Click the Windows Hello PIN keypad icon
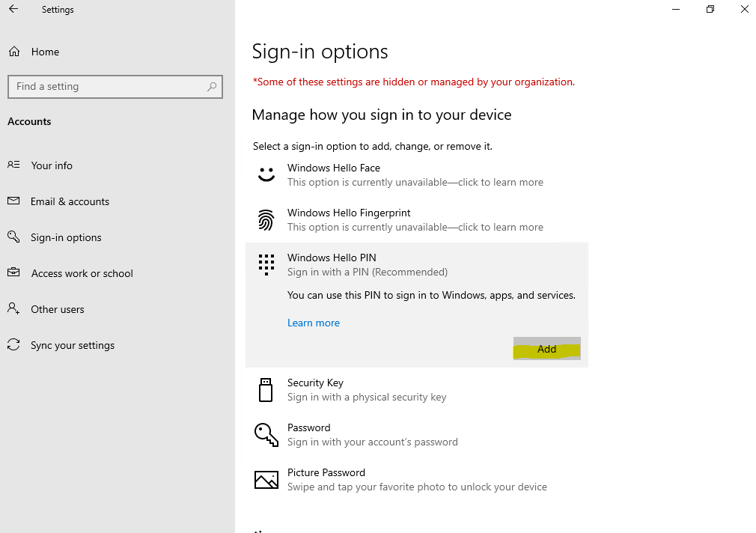The image size is (756, 533). 266,265
